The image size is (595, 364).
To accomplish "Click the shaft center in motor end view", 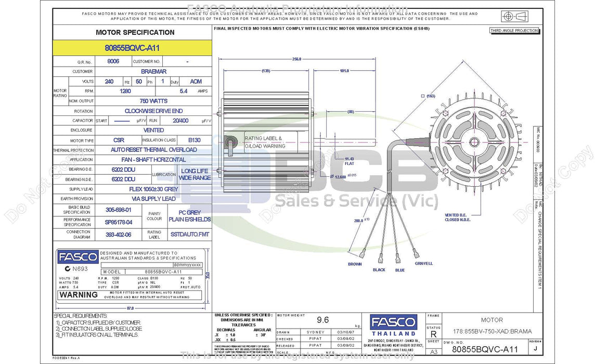I will [473, 141].
